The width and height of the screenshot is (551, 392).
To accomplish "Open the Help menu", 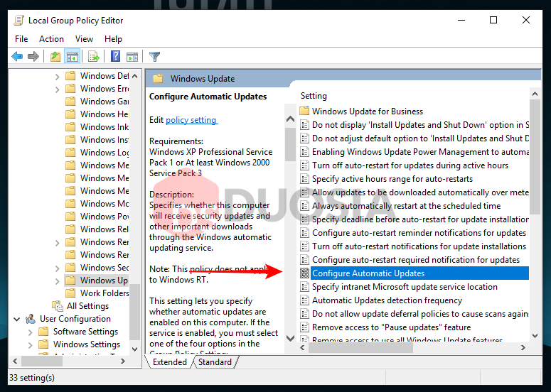I will point(113,39).
